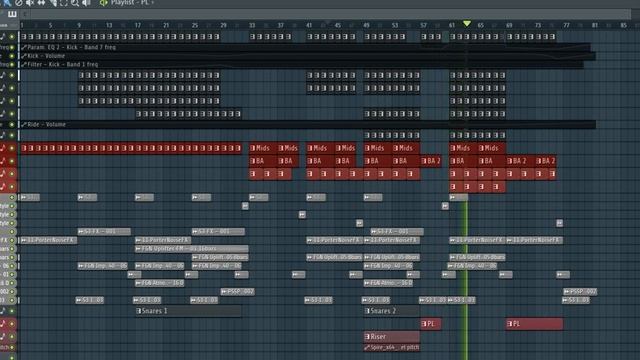Click the horizontal scrollbar above the ruler
The width and height of the screenshot is (640, 360).
click(x=331, y=14)
